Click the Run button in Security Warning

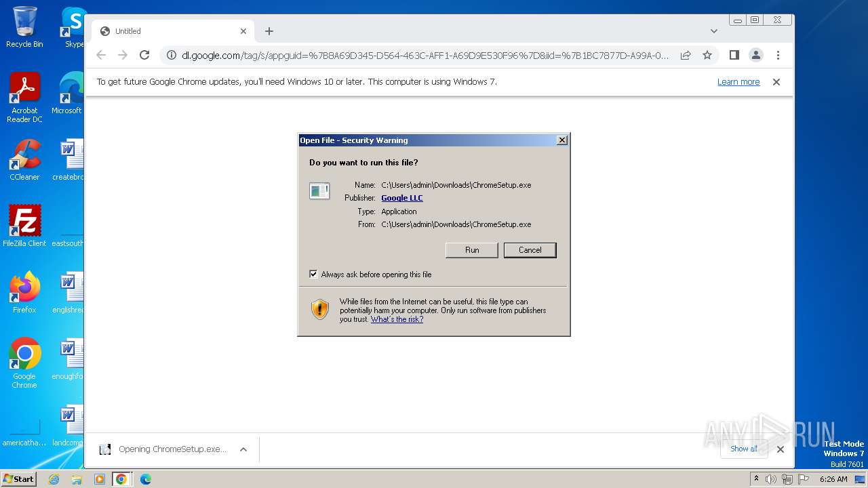coord(472,250)
